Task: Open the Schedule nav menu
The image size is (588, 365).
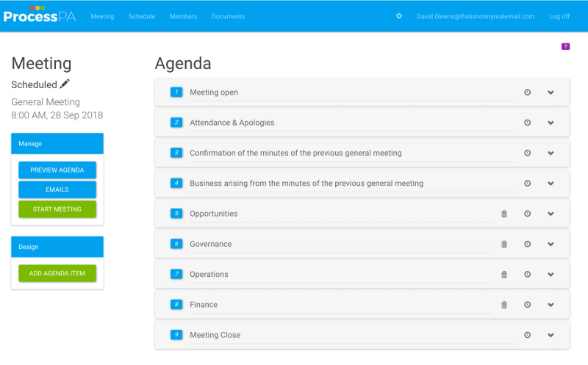Action: [142, 16]
